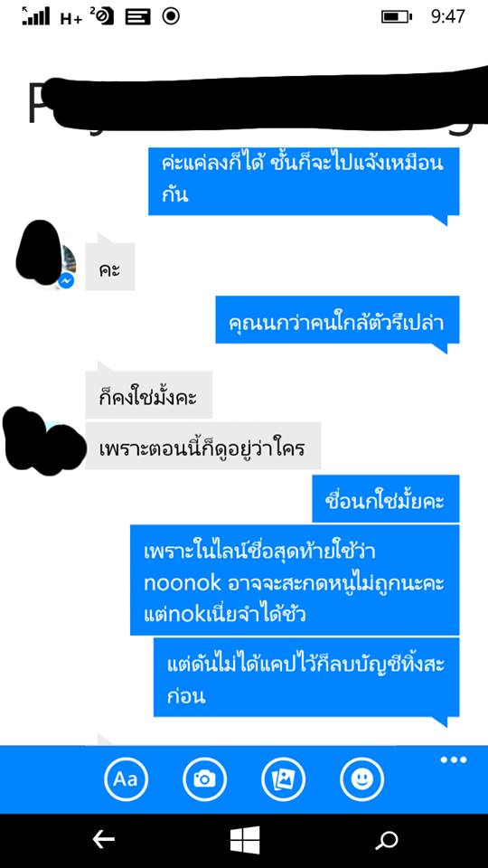The width and height of the screenshot is (488, 868).
Task: Tap the search magnifier button
Action: (x=386, y=840)
